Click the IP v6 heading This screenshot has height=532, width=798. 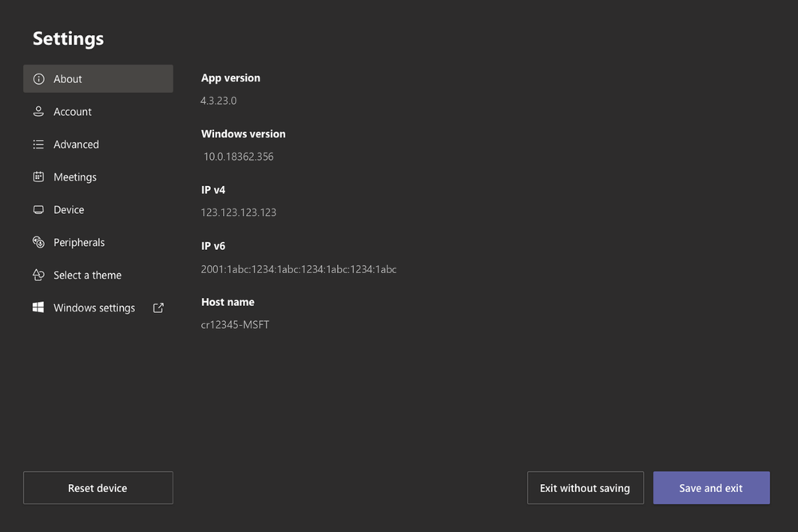pos(213,246)
